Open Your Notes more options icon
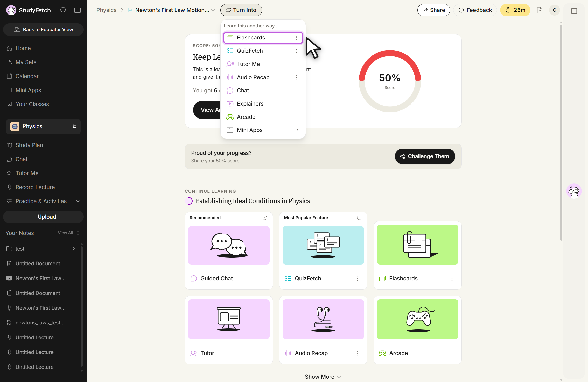588x382 pixels. tap(78, 233)
